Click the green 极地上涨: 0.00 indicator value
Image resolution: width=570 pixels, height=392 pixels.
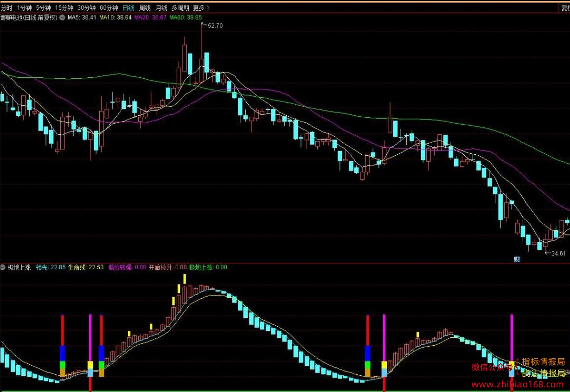pyautogui.click(x=208, y=267)
